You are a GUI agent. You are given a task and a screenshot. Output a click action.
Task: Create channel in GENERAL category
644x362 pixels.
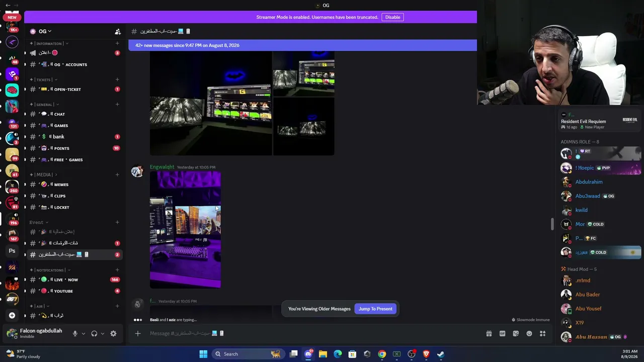pyautogui.click(x=117, y=105)
